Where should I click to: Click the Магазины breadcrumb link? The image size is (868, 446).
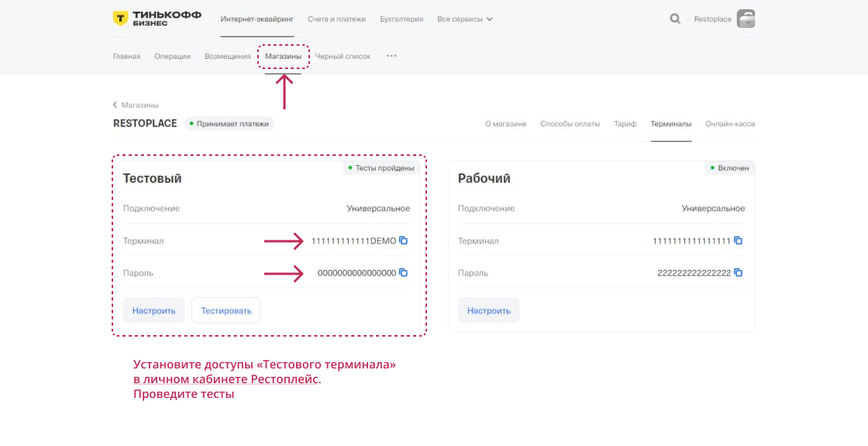click(x=140, y=105)
